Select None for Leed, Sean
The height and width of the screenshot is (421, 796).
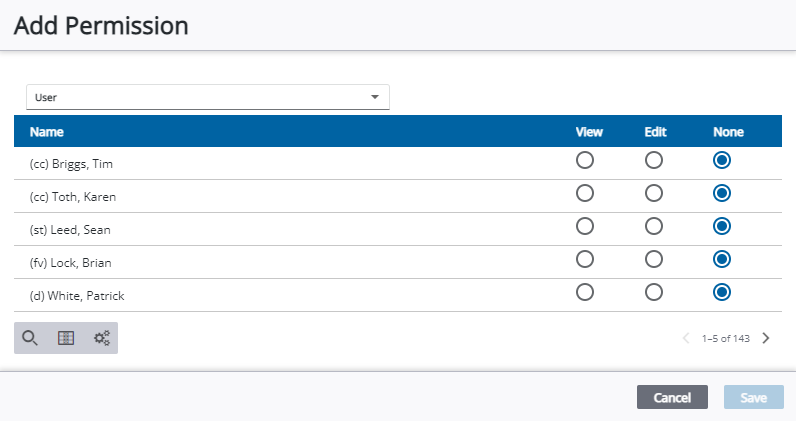tap(722, 226)
